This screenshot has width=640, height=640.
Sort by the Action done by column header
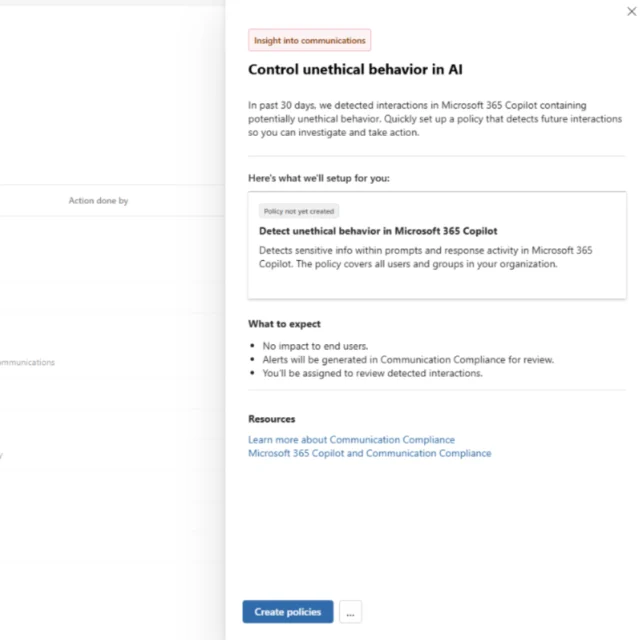[98, 201]
